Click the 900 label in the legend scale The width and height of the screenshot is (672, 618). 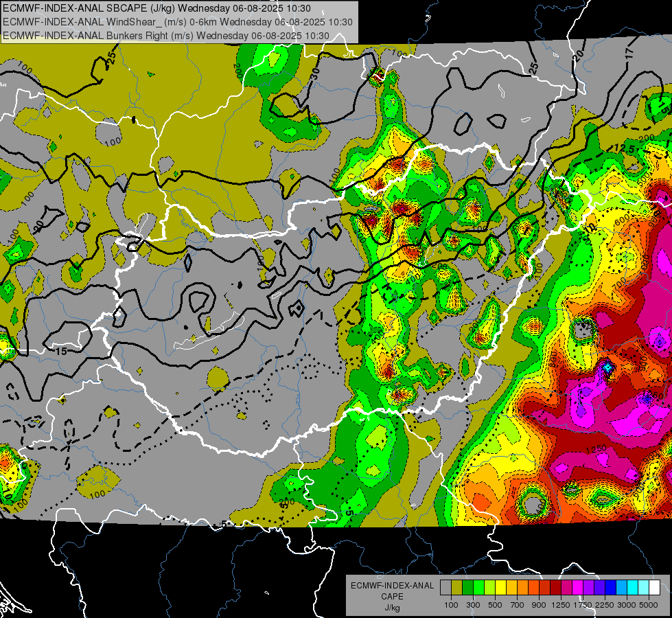click(539, 605)
